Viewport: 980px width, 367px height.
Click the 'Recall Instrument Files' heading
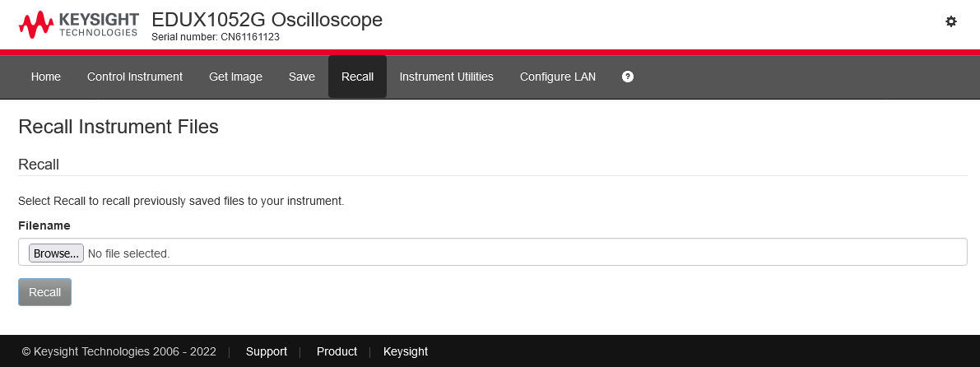[x=118, y=127]
